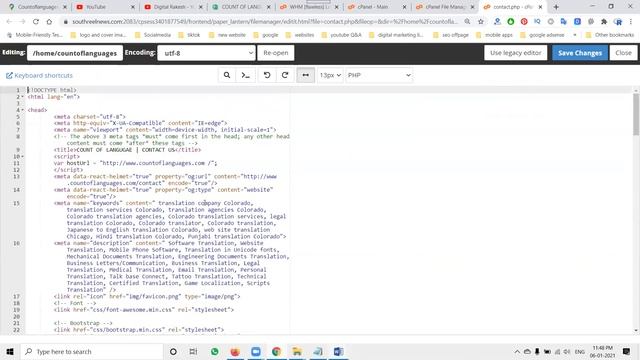Image resolution: width=640 pixels, height=360 pixels.
Task: Undo the last edit in the editor
Action: pyautogui.click(x=267, y=75)
